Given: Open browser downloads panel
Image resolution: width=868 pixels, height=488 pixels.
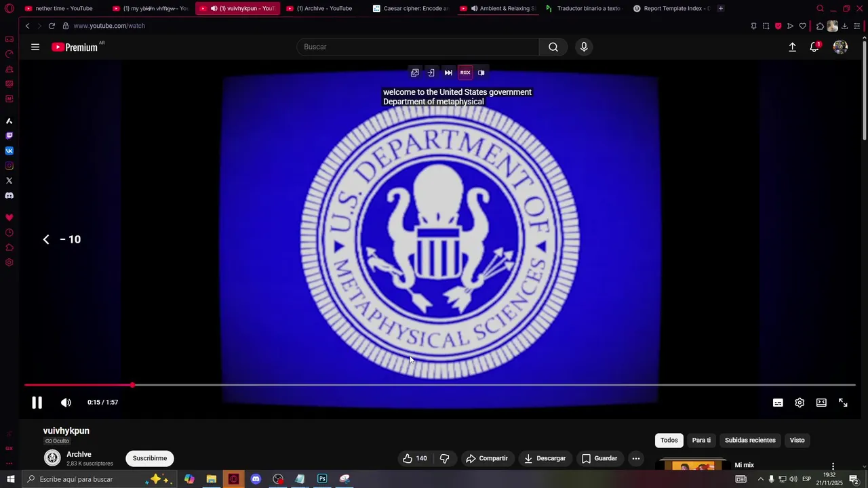Looking at the screenshot, I should tap(844, 26).
